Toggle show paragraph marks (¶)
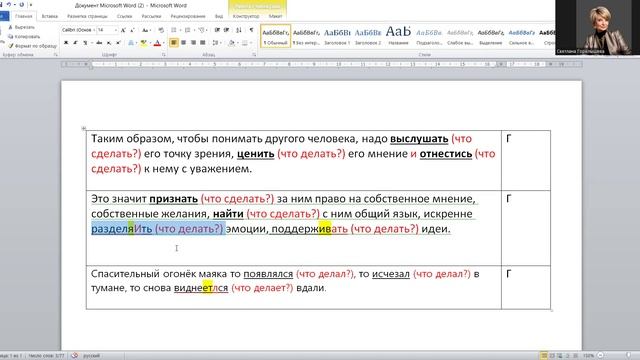Viewport: 640px width, 360px height. pos(251,30)
